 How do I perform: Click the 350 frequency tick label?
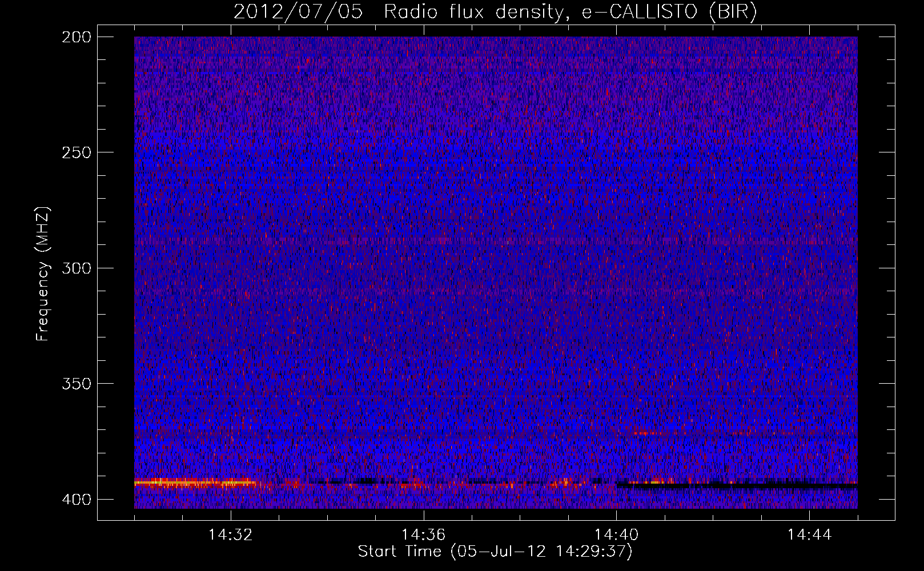pyautogui.click(x=76, y=384)
